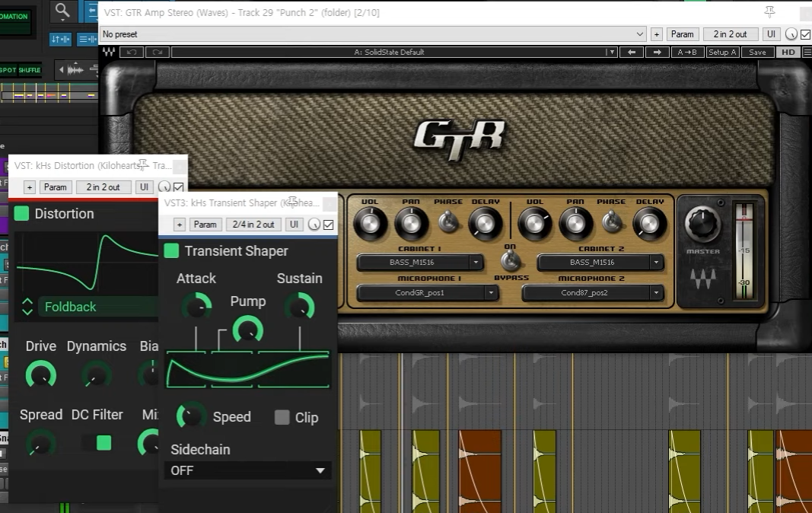Click the list grid icon in DAW toolbar
Viewport: 812px width, 513px height.
[x=87, y=39]
